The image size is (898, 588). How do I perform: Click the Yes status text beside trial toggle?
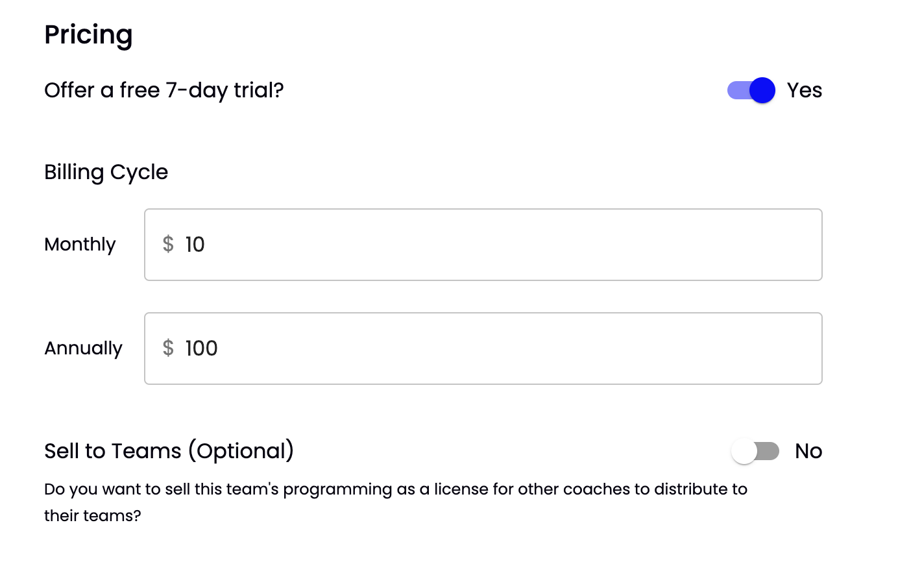tap(805, 90)
